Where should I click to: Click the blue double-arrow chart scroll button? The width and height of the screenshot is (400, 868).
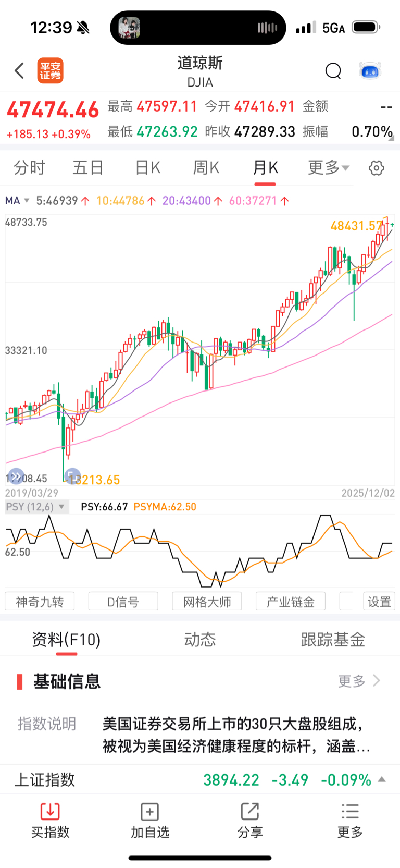tap(16, 475)
